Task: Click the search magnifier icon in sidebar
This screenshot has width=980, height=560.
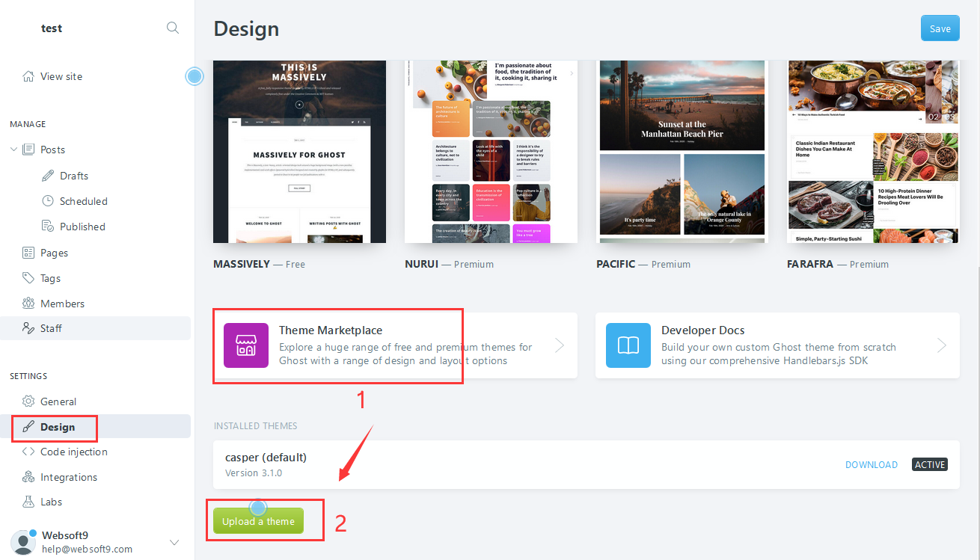Action: coord(173,28)
